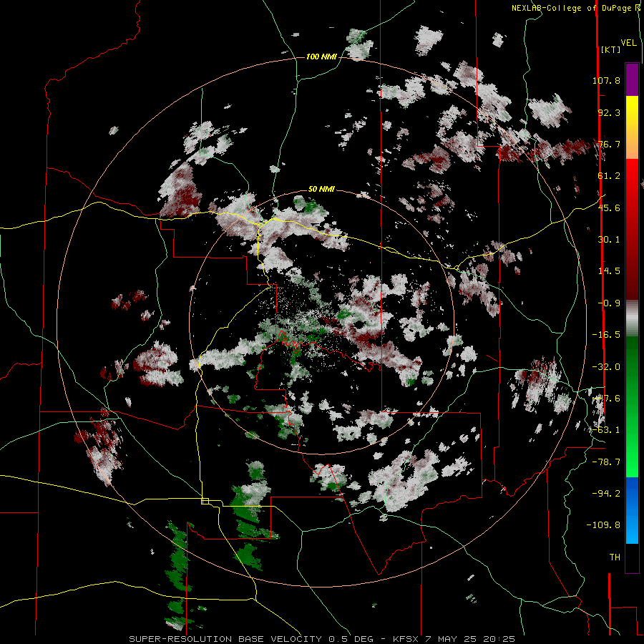
Task: Select the 61.2 value on the velocity scale
Action: point(609,176)
